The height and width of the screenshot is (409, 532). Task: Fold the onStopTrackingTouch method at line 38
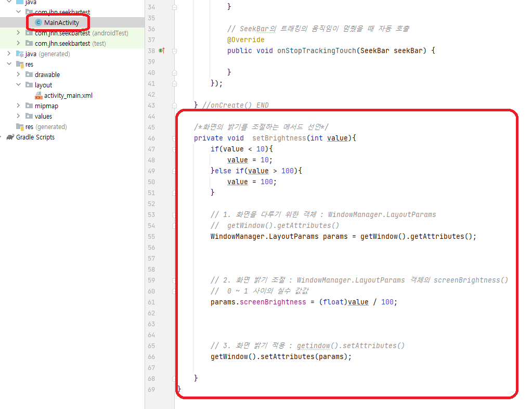pos(174,51)
